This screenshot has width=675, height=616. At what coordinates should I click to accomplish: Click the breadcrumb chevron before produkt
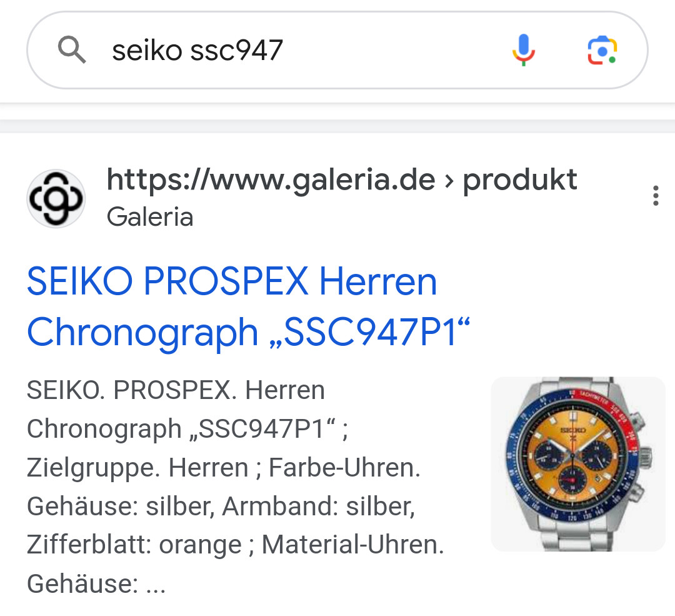pos(449,181)
